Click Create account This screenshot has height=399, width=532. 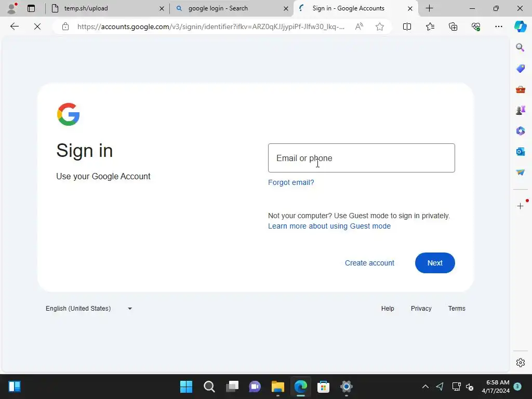point(369,263)
